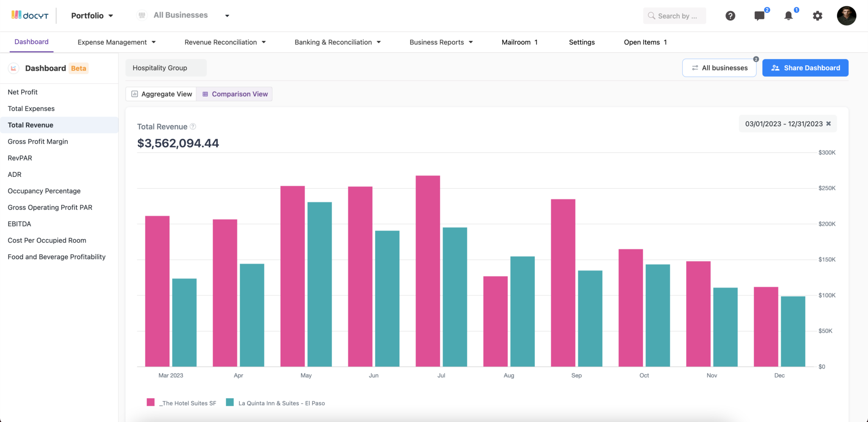Viewport: 868px width, 422px height.
Task: Click the All businesses filter button
Action: [719, 68]
